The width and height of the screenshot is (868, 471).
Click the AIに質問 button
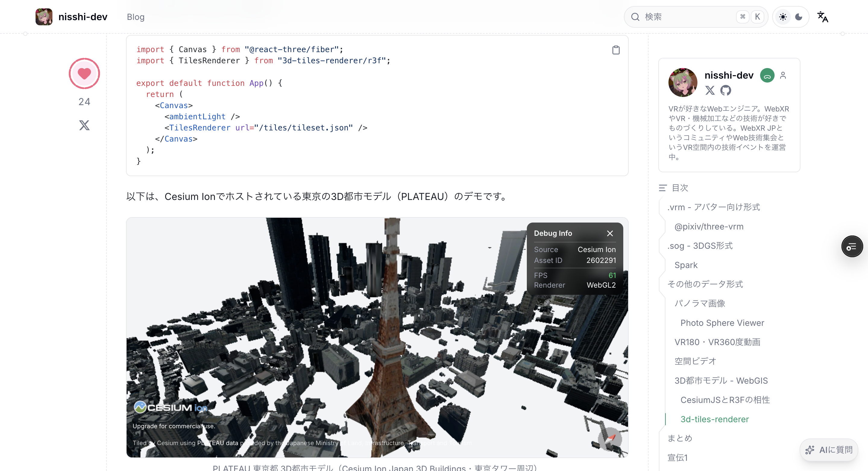coord(829,450)
